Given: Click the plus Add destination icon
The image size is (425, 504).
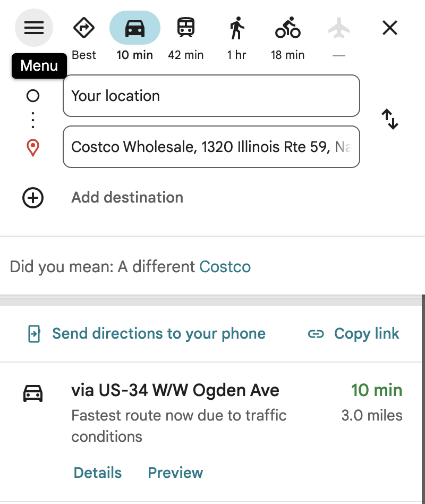Looking at the screenshot, I should click(33, 198).
